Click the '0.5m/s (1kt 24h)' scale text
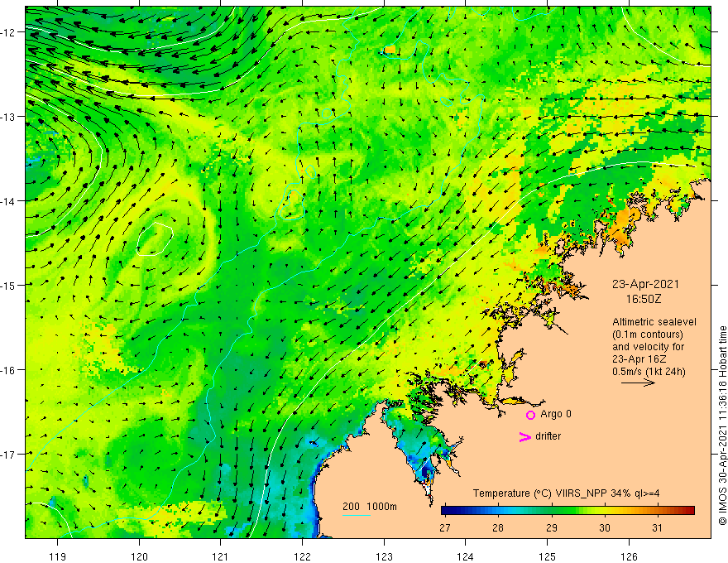The image size is (728, 563). coord(649,372)
